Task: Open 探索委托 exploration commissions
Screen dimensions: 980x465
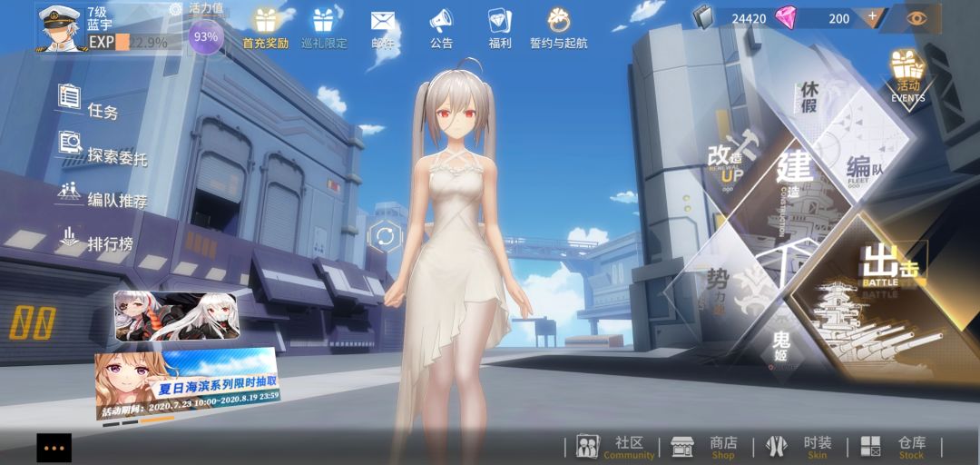Action: pos(103,149)
